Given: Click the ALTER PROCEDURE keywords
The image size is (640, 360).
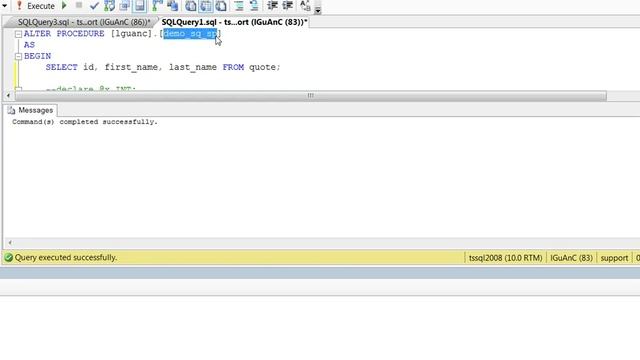Looking at the screenshot, I should point(64,34).
